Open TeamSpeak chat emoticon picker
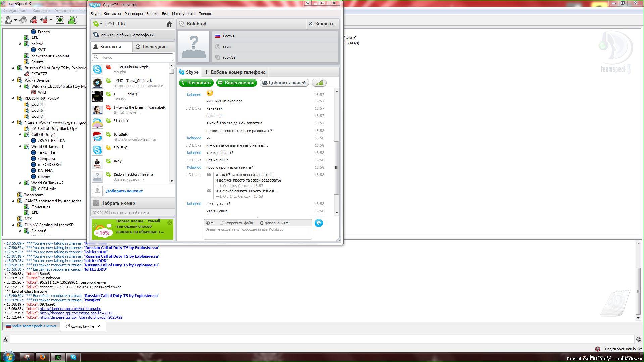644x362 pixels. (x=638, y=339)
